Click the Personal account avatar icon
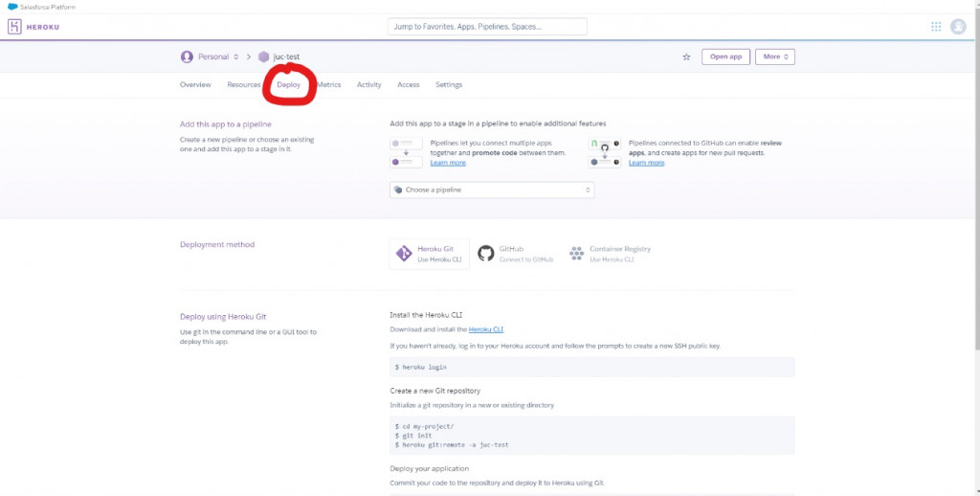 (187, 56)
